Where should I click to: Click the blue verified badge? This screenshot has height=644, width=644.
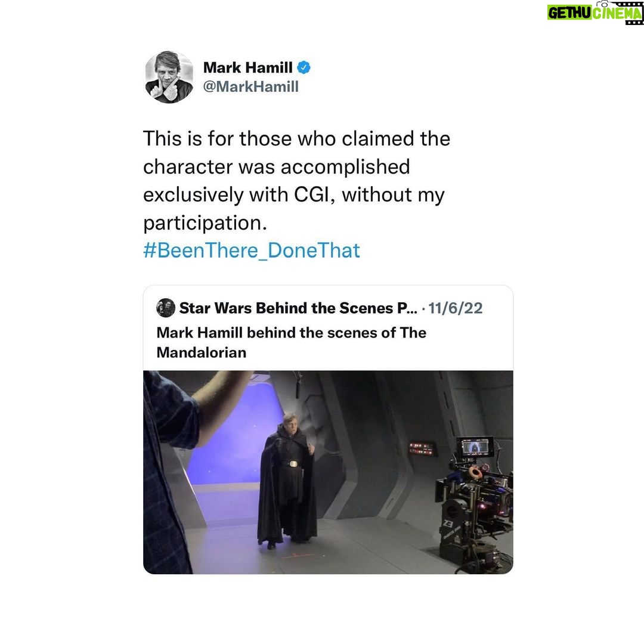[304, 67]
